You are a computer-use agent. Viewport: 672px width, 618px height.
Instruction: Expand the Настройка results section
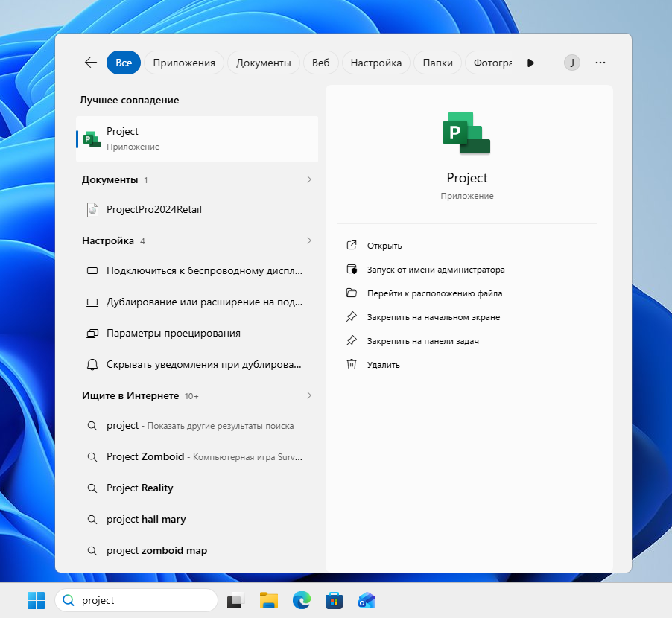click(309, 240)
